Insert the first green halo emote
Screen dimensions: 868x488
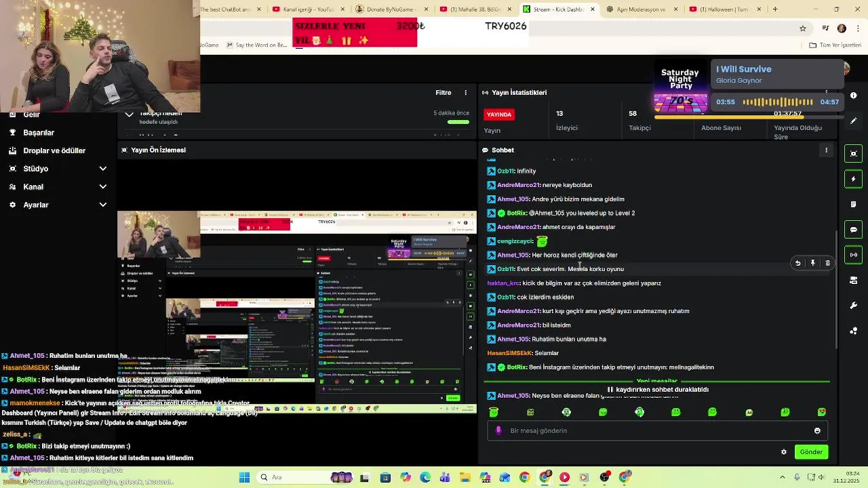(494, 412)
